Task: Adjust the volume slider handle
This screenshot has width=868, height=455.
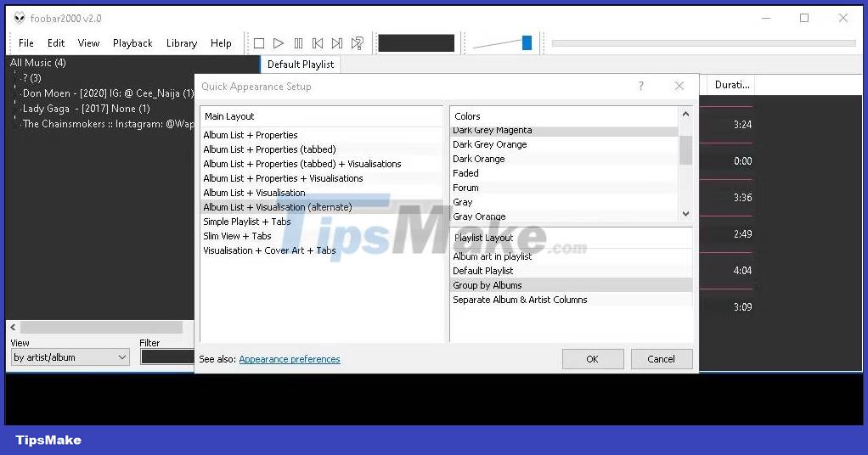Action: 527,42
